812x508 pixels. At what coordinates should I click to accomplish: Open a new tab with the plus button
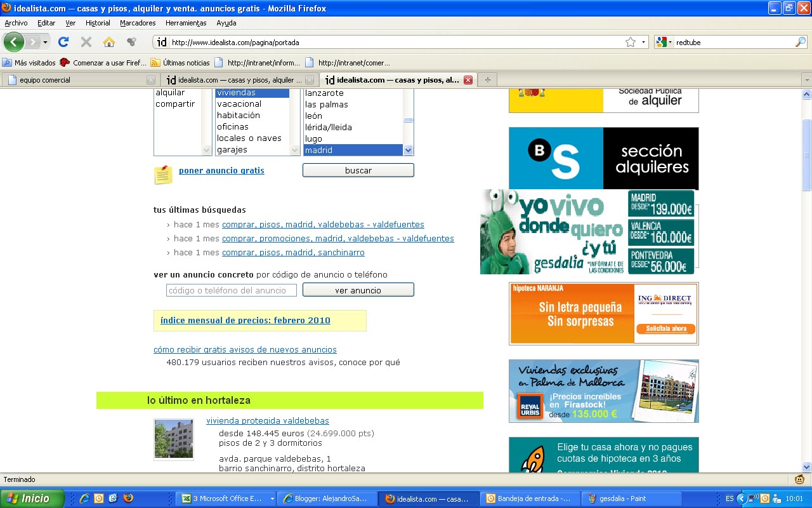click(x=487, y=80)
